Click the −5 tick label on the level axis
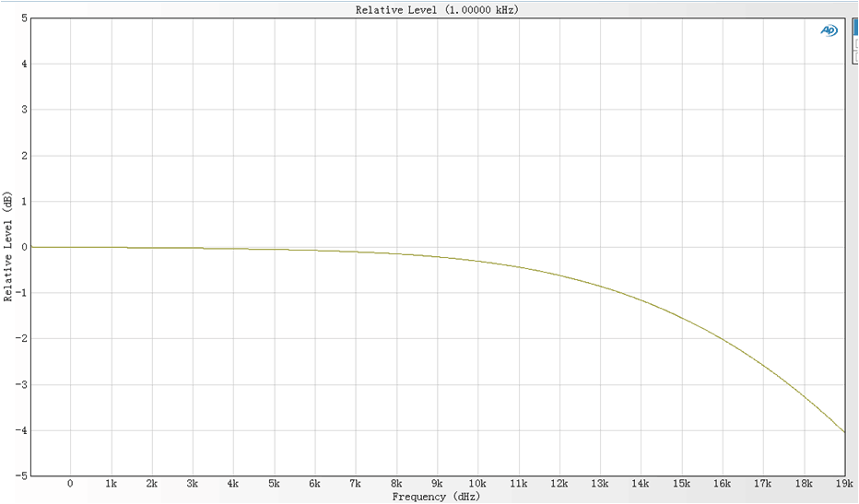The image size is (859, 504). pyautogui.click(x=20, y=476)
